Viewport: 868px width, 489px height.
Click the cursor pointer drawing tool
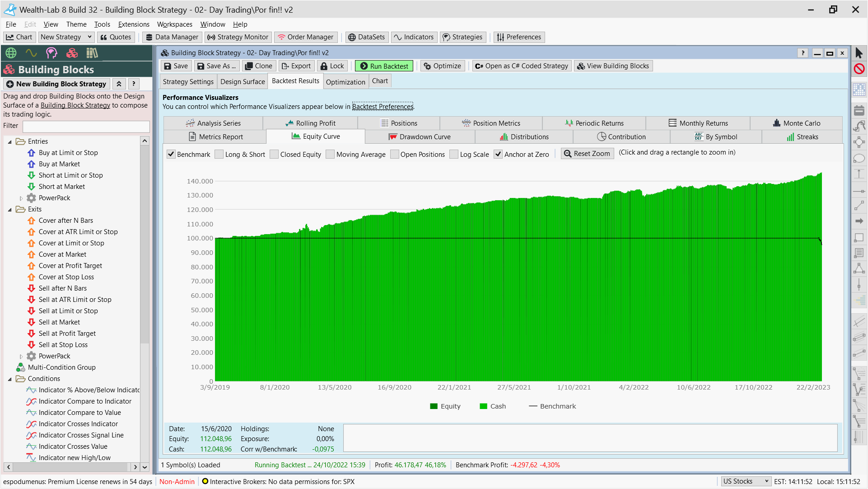click(859, 53)
